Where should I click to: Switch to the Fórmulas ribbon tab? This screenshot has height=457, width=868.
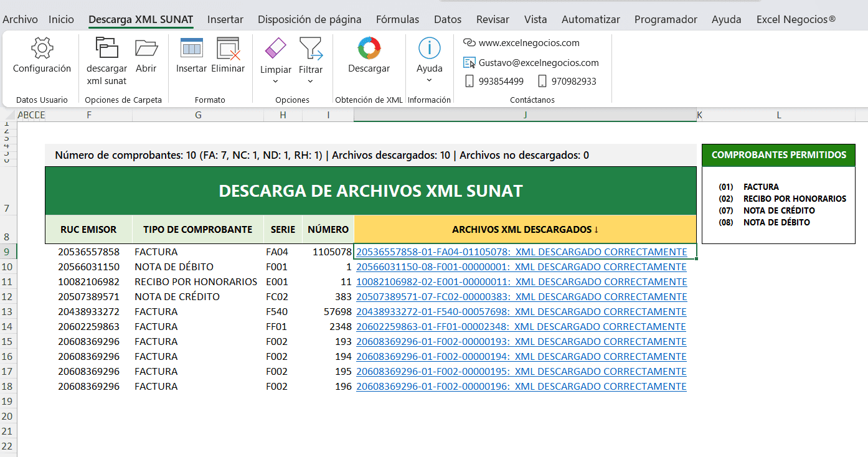[397, 19]
